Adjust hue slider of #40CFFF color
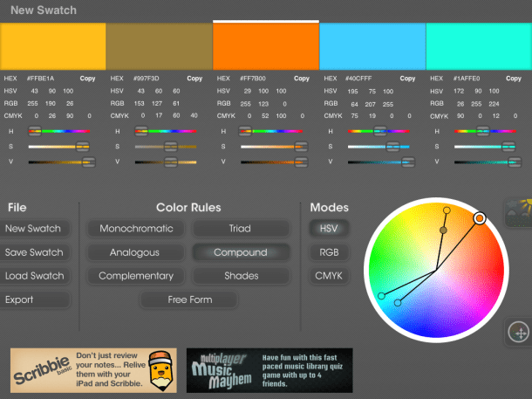The height and width of the screenshot is (399, 532). (x=379, y=131)
